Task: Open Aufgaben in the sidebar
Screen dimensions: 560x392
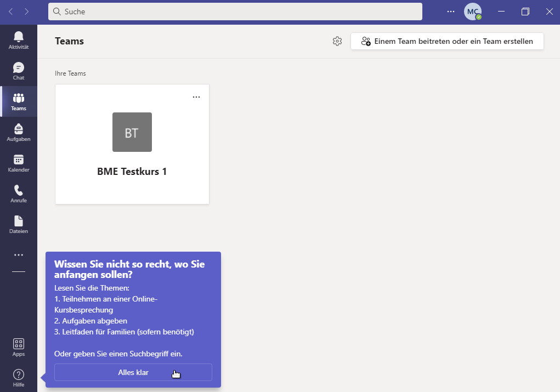Action: (x=19, y=132)
